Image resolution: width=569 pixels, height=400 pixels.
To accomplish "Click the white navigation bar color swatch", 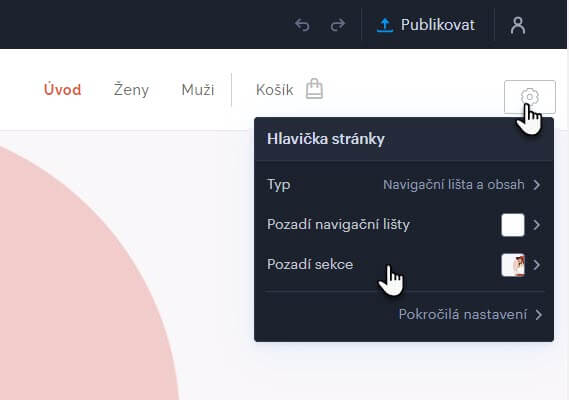I will (513, 225).
